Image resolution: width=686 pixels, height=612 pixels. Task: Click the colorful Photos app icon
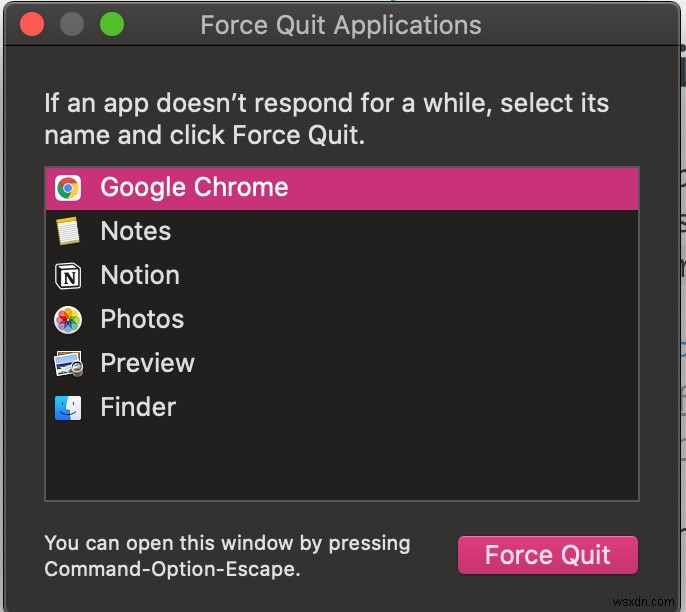[68, 320]
